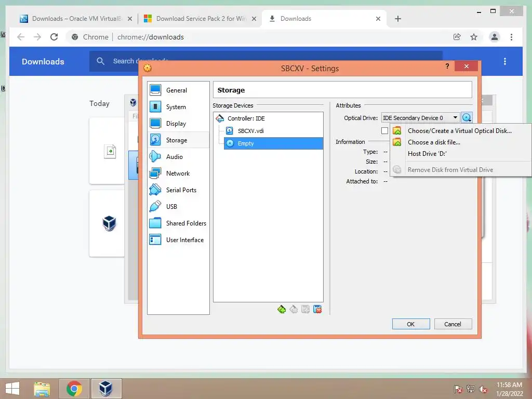Go back in Chrome

(x=21, y=37)
